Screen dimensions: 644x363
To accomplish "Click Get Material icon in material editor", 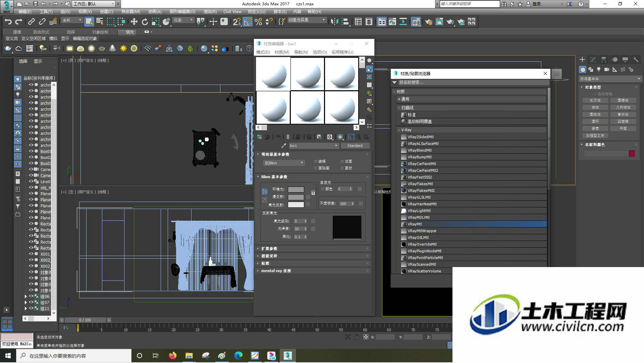I will pyautogui.click(x=259, y=137).
